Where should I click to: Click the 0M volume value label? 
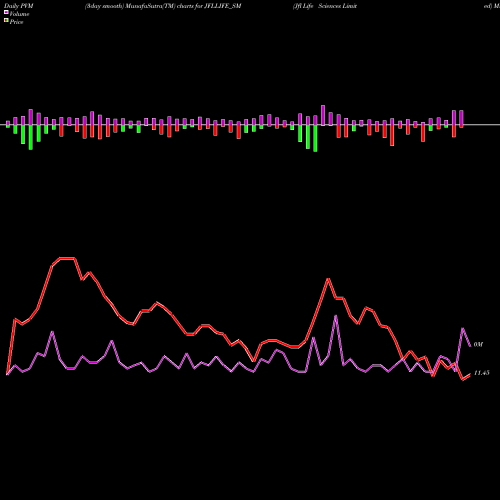[x=478, y=344]
